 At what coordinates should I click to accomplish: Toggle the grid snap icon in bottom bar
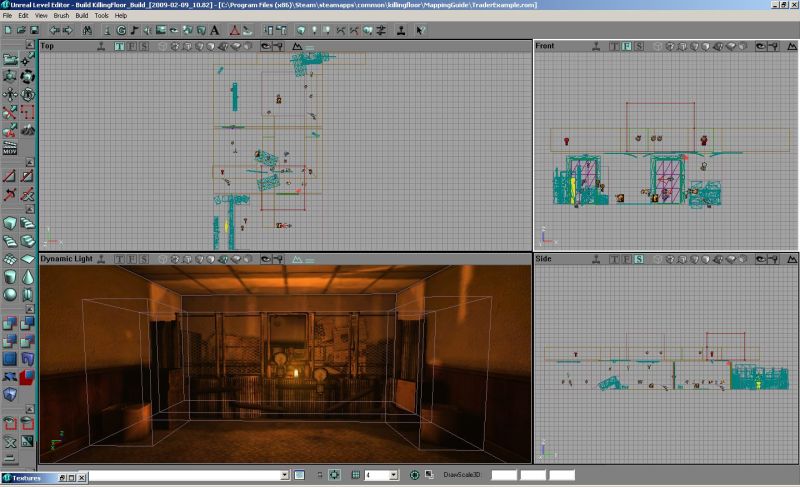point(356,475)
